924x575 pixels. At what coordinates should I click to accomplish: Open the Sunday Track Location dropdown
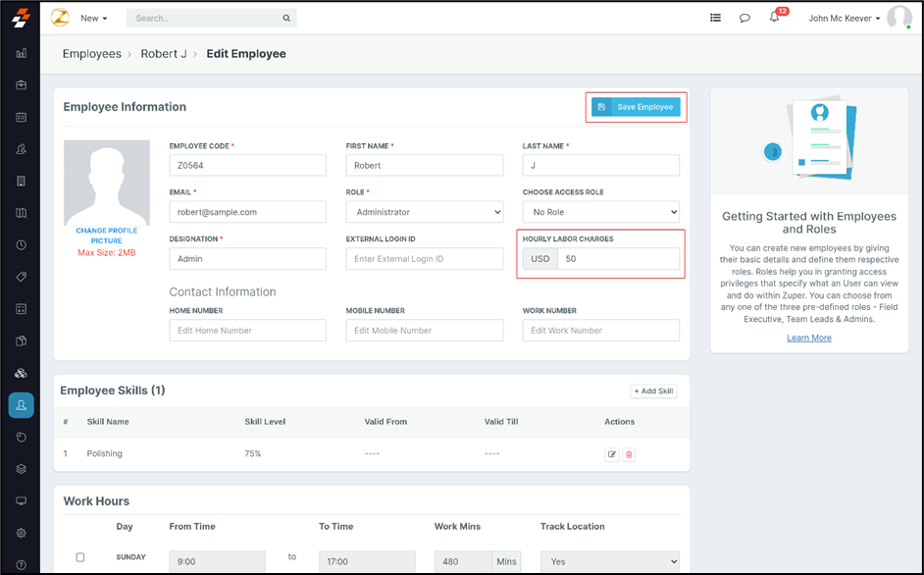[x=609, y=561]
